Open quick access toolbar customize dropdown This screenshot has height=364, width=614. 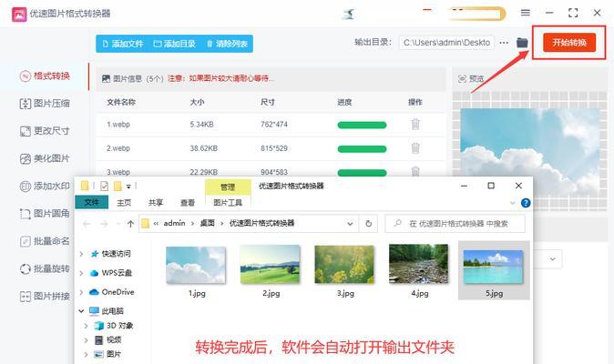pyautogui.click(x=128, y=187)
